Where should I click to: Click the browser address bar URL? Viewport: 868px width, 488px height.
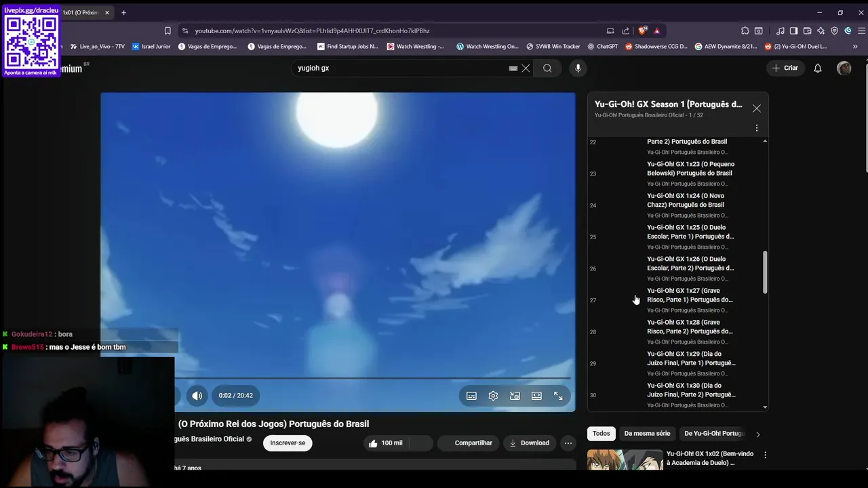pos(312,30)
